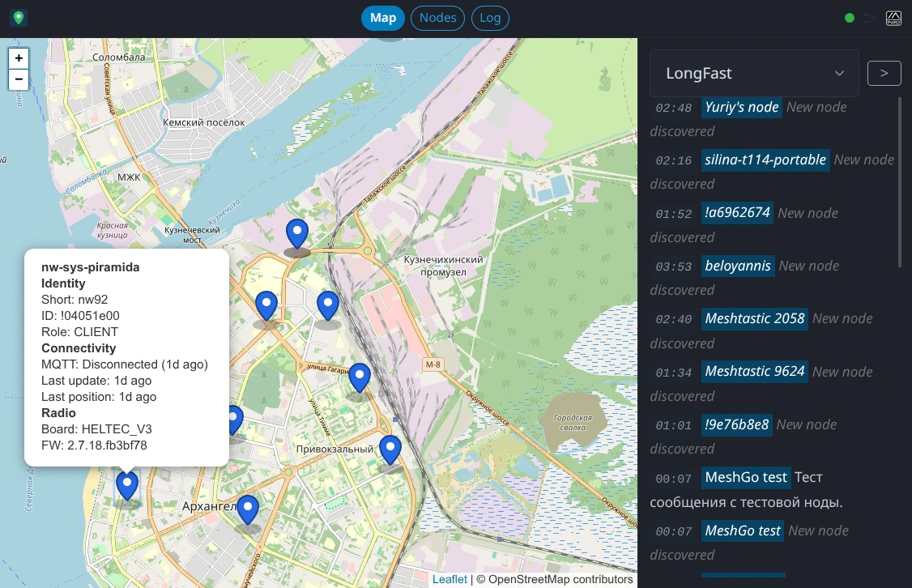Switch to the Map tab

coord(383,18)
